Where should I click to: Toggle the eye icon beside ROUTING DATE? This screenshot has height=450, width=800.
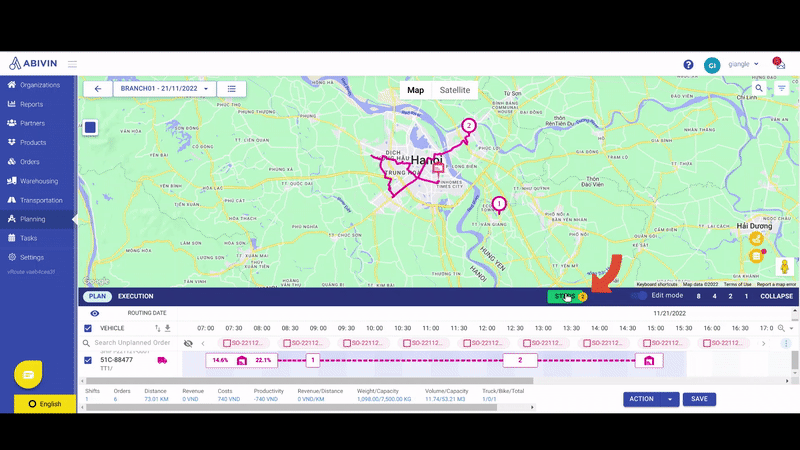(x=95, y=313)
